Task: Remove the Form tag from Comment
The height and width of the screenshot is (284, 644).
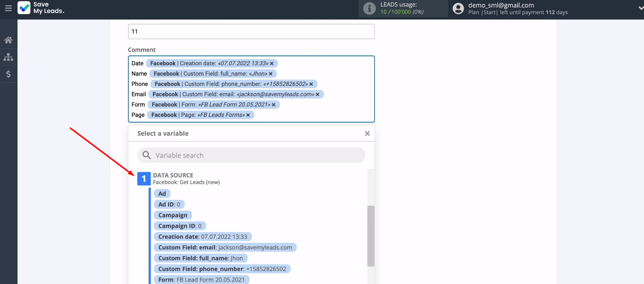Action: point(274,105)
